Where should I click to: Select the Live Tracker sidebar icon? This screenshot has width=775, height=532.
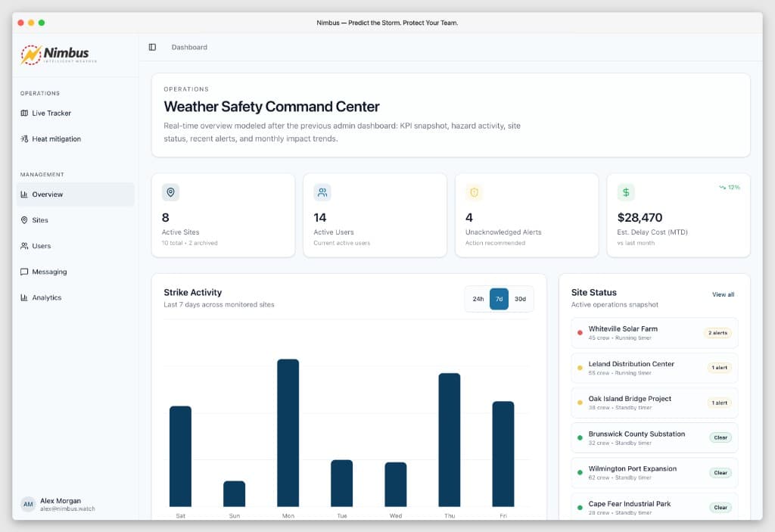[26, 114]
